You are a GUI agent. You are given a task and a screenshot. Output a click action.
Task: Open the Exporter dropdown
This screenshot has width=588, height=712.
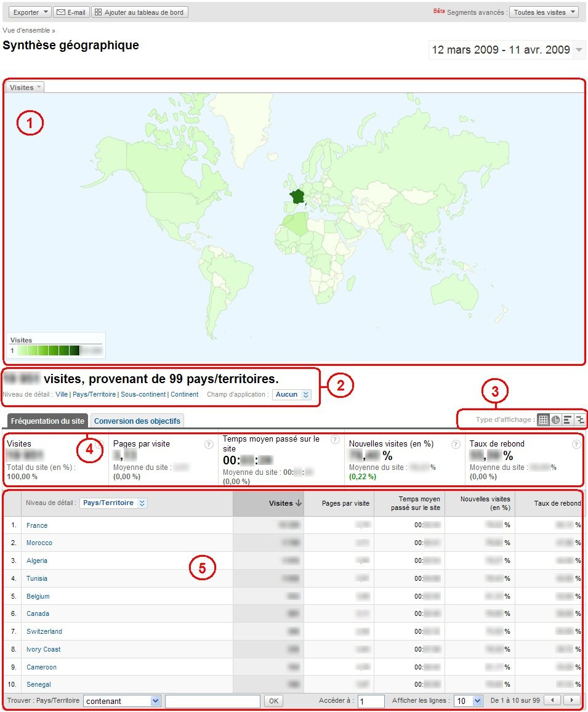point(30,12)
